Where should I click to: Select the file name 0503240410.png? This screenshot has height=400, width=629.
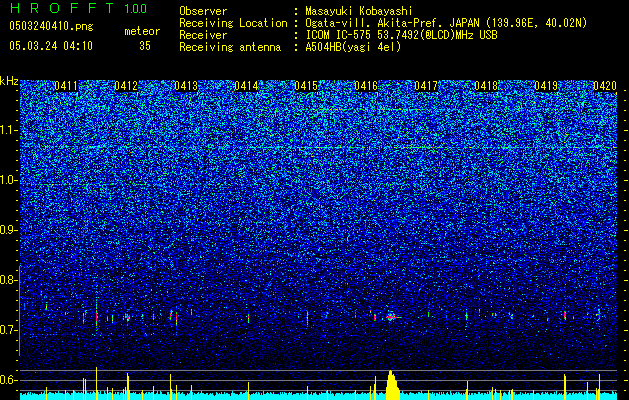(51, 26)
